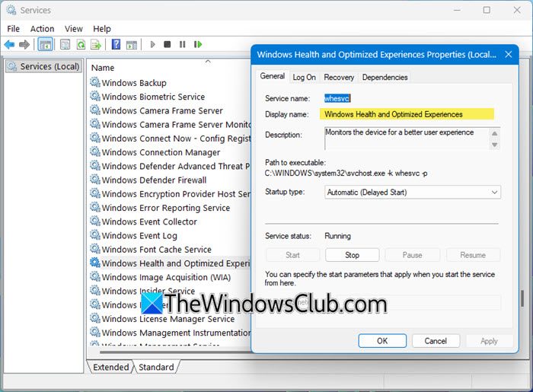533x392 pixels.
Task: Click the Properties toolbar icon
Action: point(65,44)
